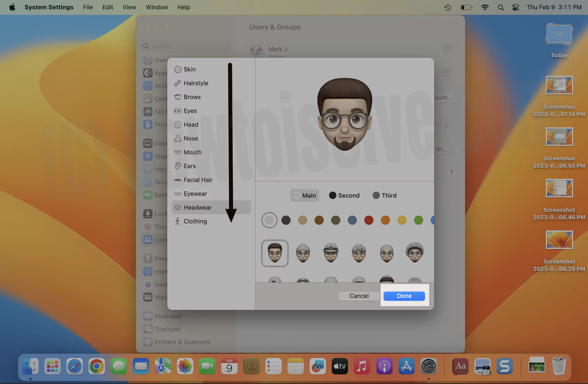
Task: Open the Trash in the Dock
Action: click(559, 366)
